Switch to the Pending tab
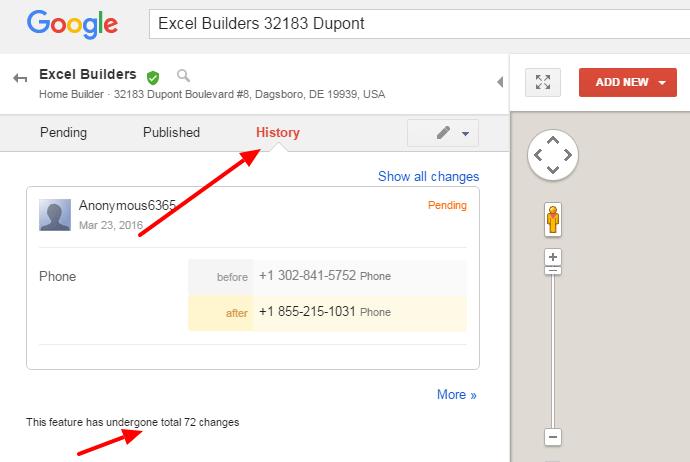The width and height of the screenshot is (690, 462). 63,132
